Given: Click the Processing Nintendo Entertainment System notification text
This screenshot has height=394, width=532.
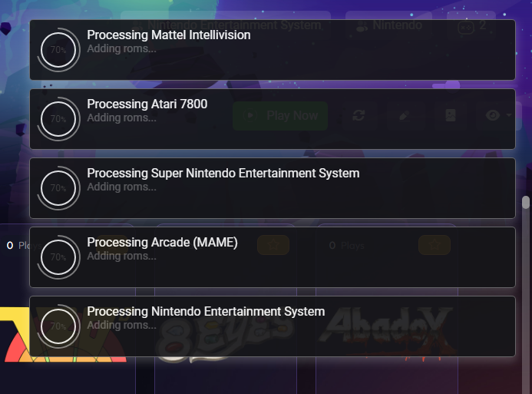Looking at the screenshot, I should [206, 311].
